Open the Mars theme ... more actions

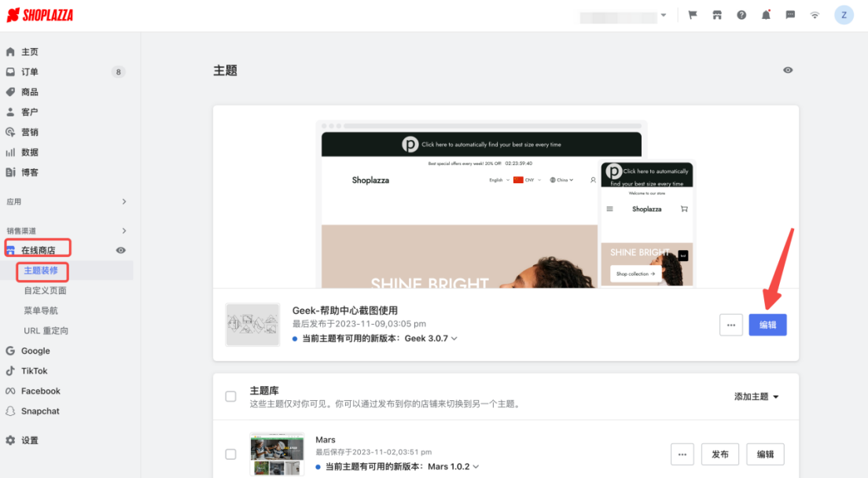click(x=682, y=454)
